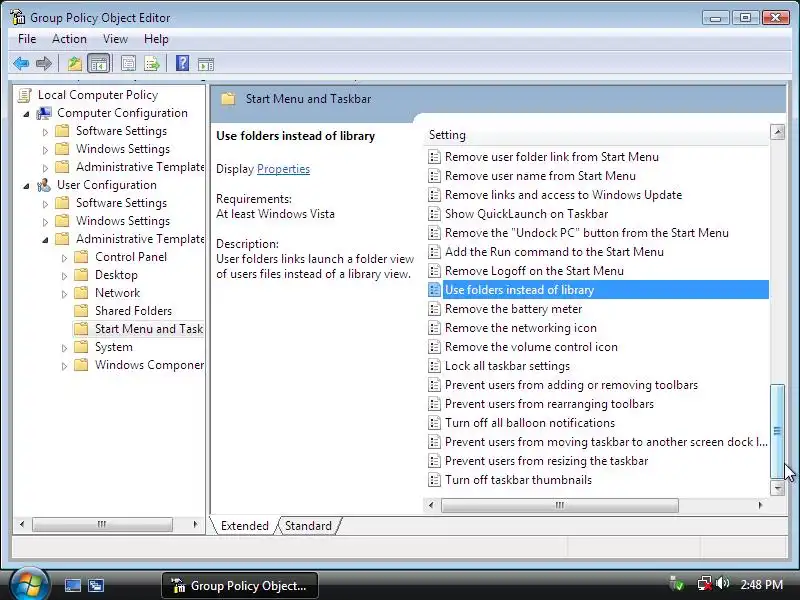Expand the Desktop tree node
The image size is (800, 600).
(64, 276)
